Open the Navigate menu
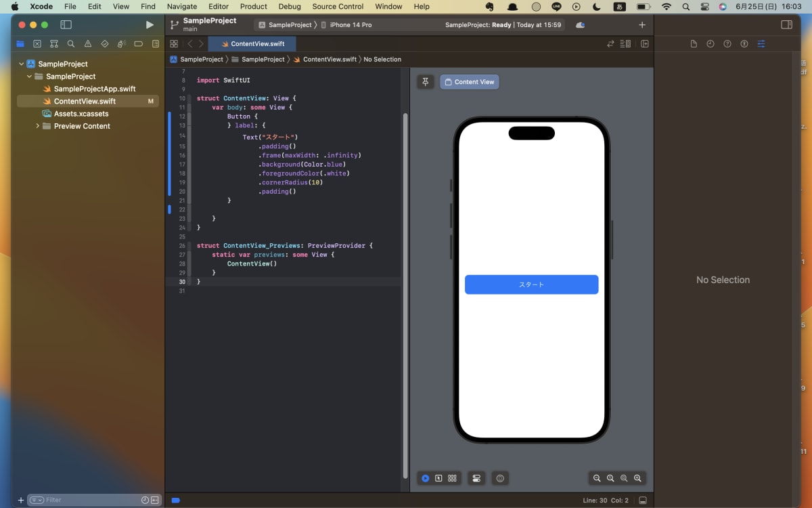Viewport: 812px width, 508px height. pyautogui.click(x=182, y=6)
